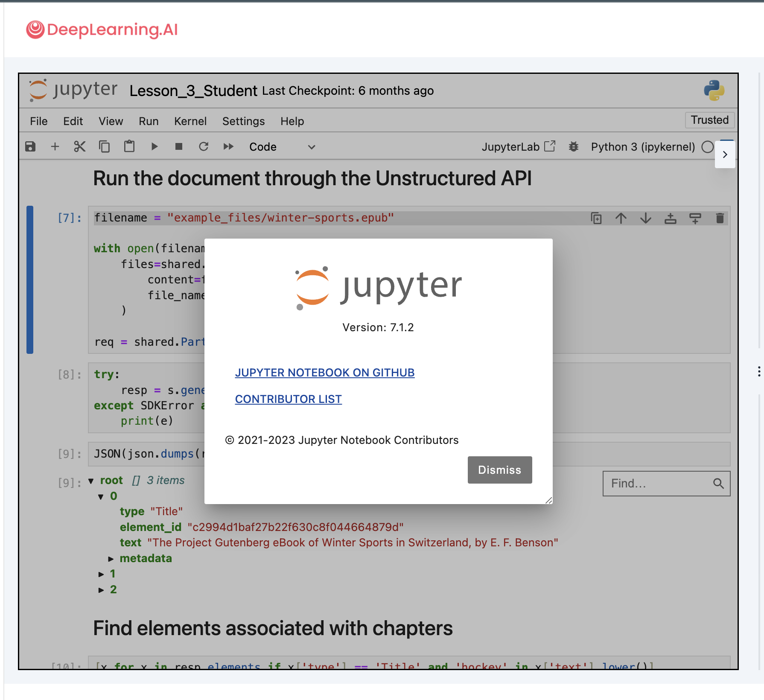Click the DeepLearning.AI logo
The image size is (764, 700).
[102, 30]
